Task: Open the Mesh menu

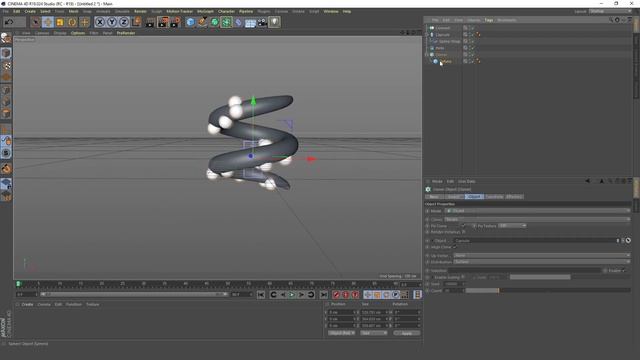Action: tap(73, 11)
